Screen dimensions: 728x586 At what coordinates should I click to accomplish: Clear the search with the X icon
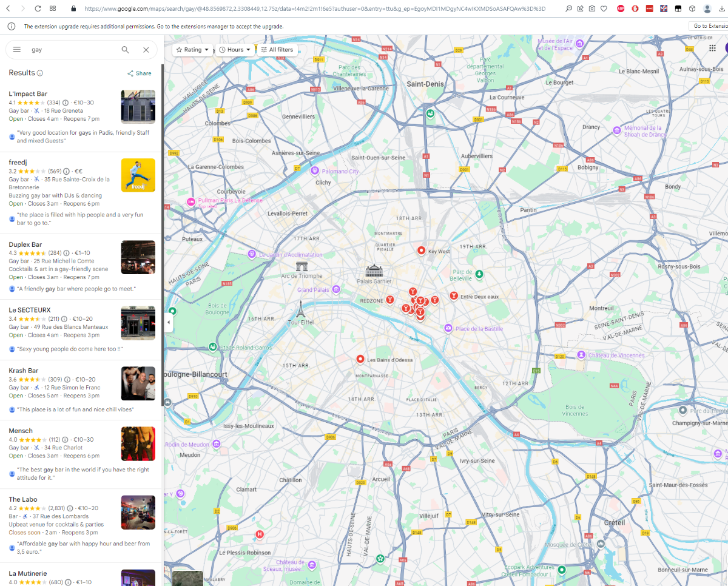pos(146,50)
